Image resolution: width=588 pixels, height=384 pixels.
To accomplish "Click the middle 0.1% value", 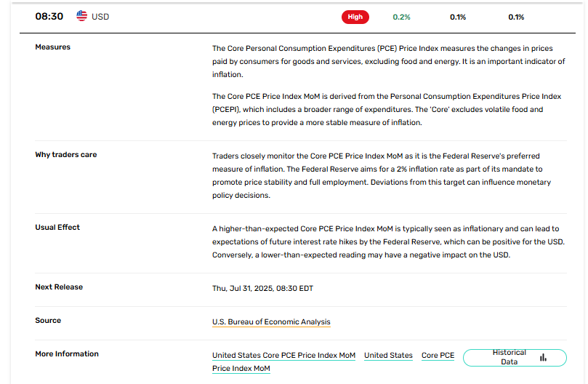I will [458, 17].
